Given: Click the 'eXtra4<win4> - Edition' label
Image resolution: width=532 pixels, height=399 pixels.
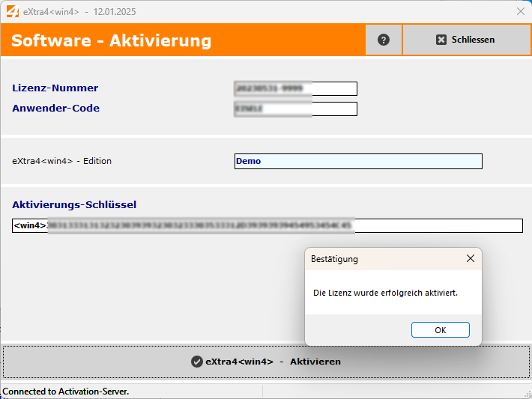Looking at the screenshot, I should pyautogui.click(x=61, y=161).
